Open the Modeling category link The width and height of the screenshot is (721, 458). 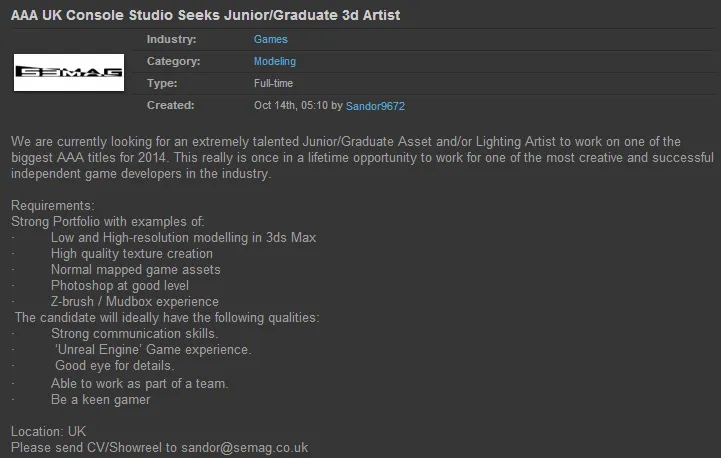click(x=275, y=62)
